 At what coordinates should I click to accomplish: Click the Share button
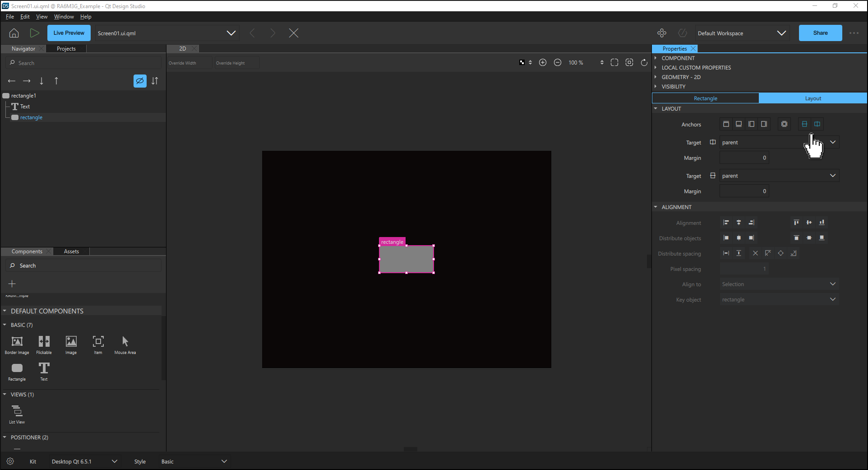[820, 33]
